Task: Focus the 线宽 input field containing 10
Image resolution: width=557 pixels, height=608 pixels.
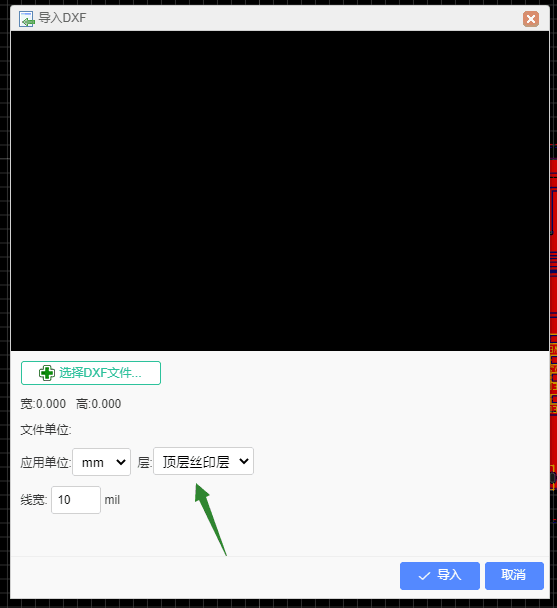Action: tap(76, 500)
